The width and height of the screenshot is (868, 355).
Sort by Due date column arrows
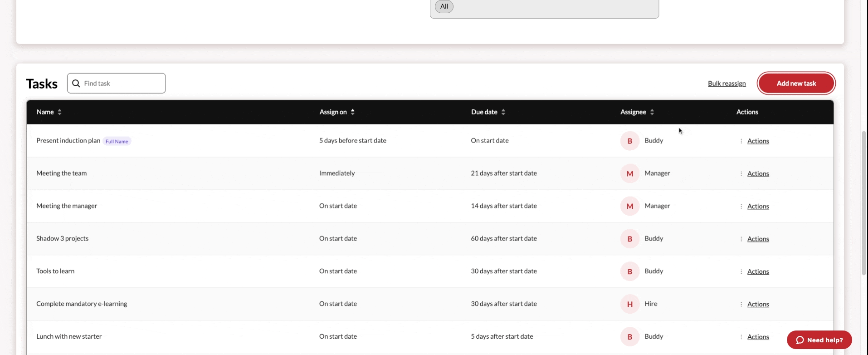click(503, 112)
